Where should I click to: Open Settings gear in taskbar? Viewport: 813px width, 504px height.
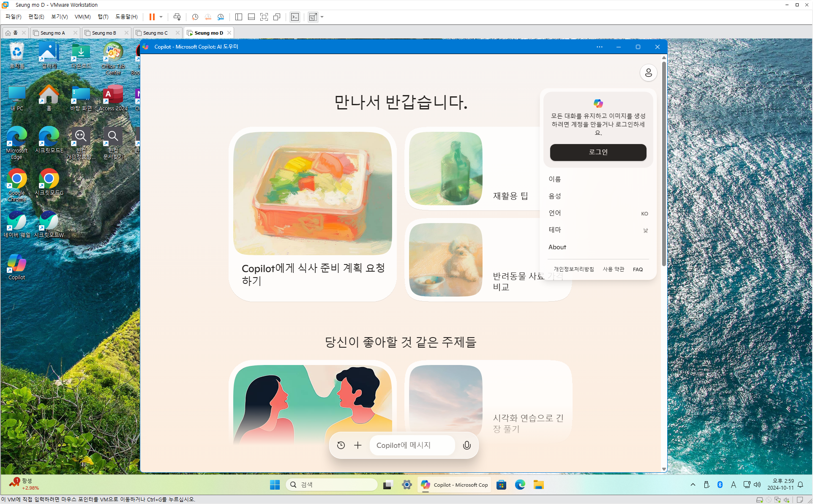pos(406,485)
